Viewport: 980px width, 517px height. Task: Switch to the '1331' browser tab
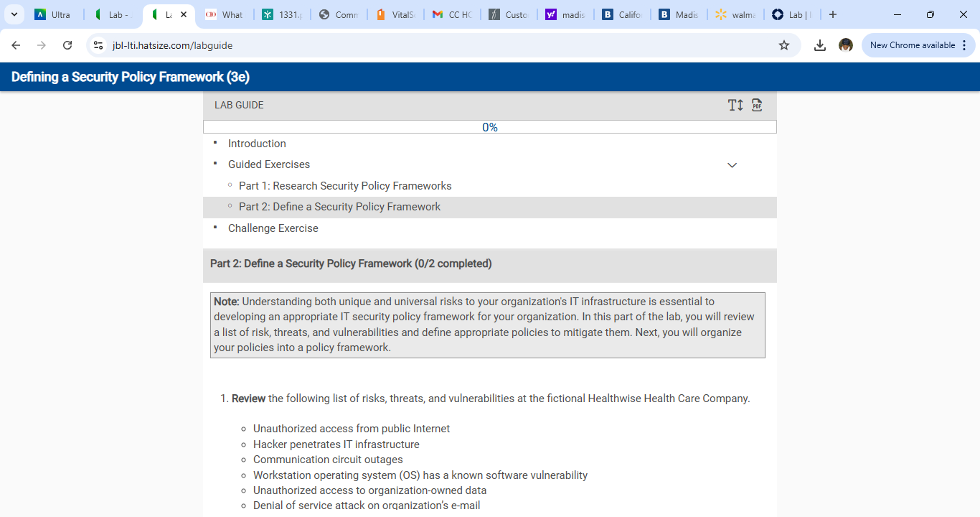[x=283, y=14]
